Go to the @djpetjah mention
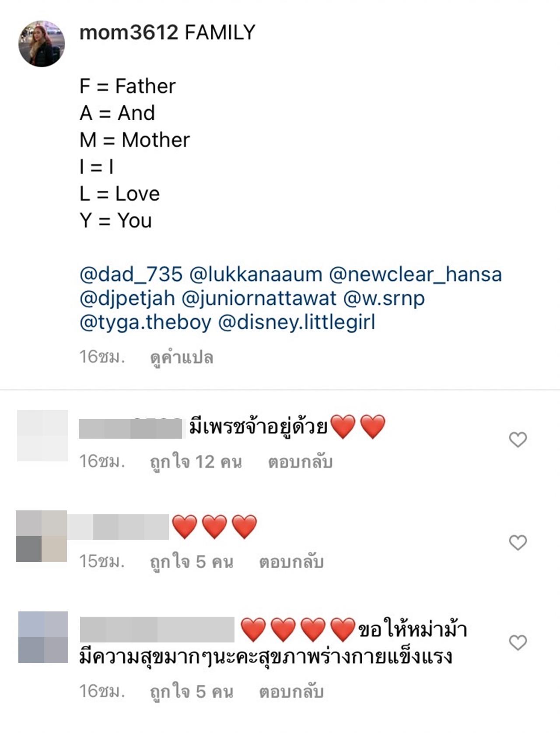This screenshot has height=733, width=560. pyautogui.click(x=127, y=299)
